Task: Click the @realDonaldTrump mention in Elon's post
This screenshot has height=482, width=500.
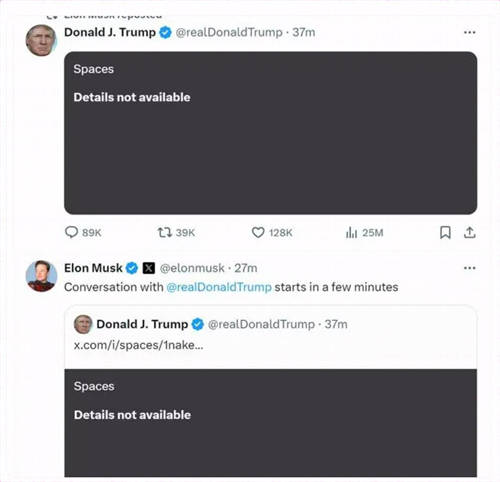Action: (219, 287)
